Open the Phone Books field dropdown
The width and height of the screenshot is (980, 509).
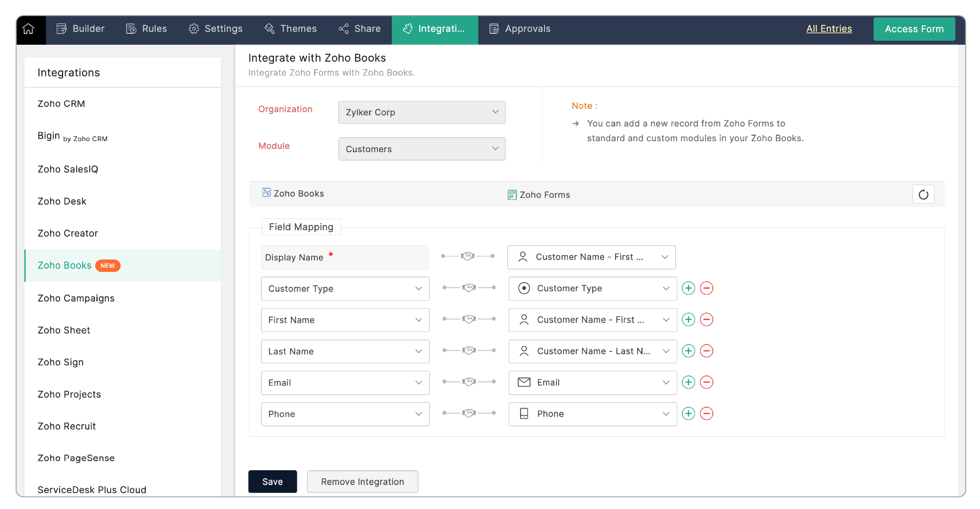click(x=345, y=414)
